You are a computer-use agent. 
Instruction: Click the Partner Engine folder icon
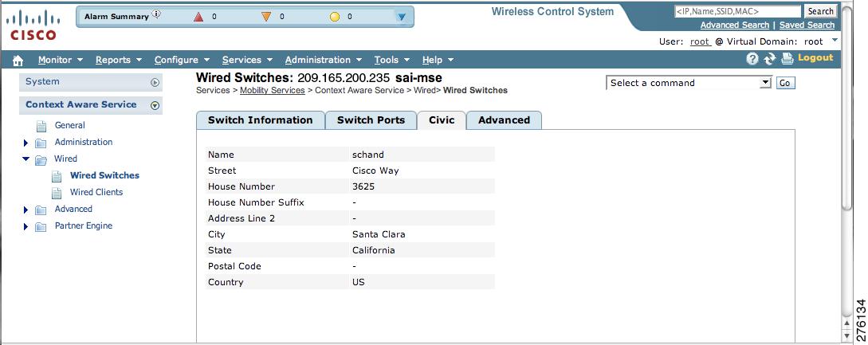(x=41, y=227)
